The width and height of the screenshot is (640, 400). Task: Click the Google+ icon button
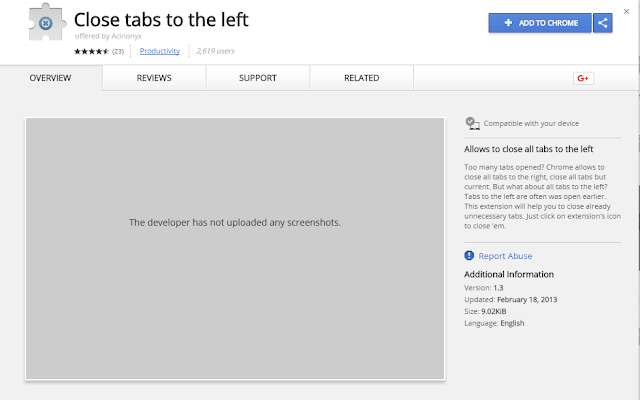(x=583, y=78)
